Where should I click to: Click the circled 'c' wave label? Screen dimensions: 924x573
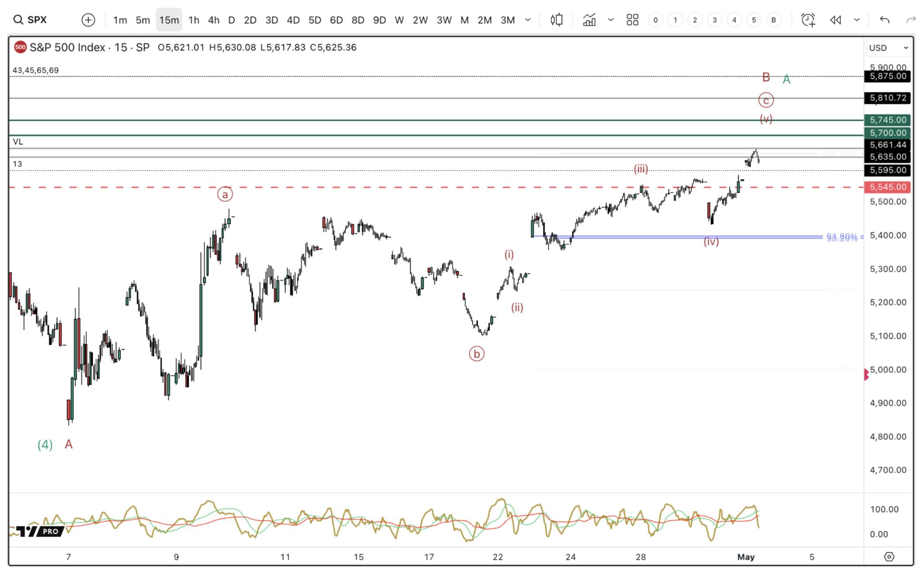click(766, 100)
